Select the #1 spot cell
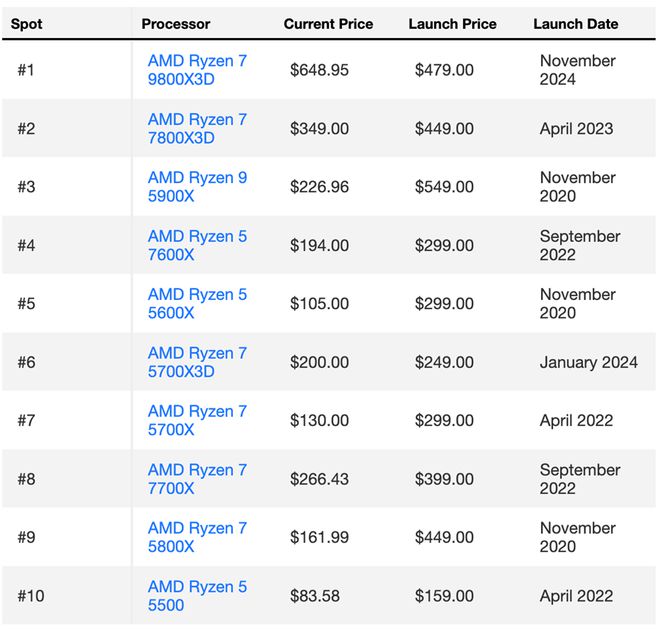 tap(26, 70)
